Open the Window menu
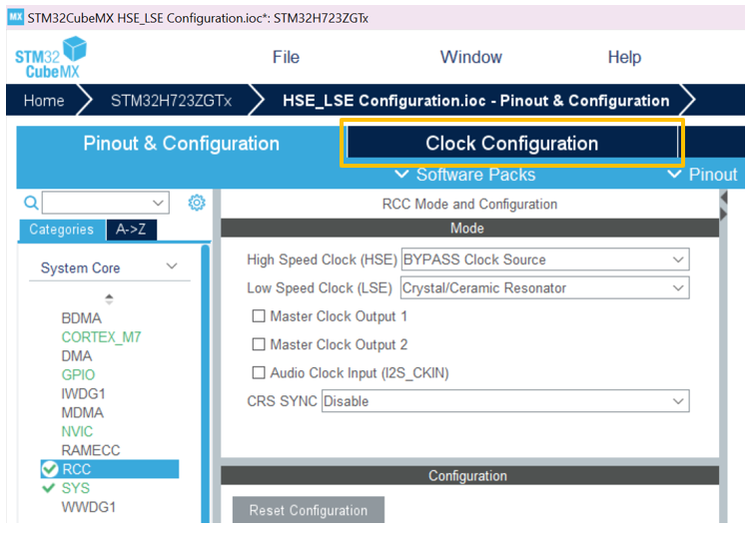Image resolution: width=756 pixels, height=535 pixels. click(x=471, y=57)
